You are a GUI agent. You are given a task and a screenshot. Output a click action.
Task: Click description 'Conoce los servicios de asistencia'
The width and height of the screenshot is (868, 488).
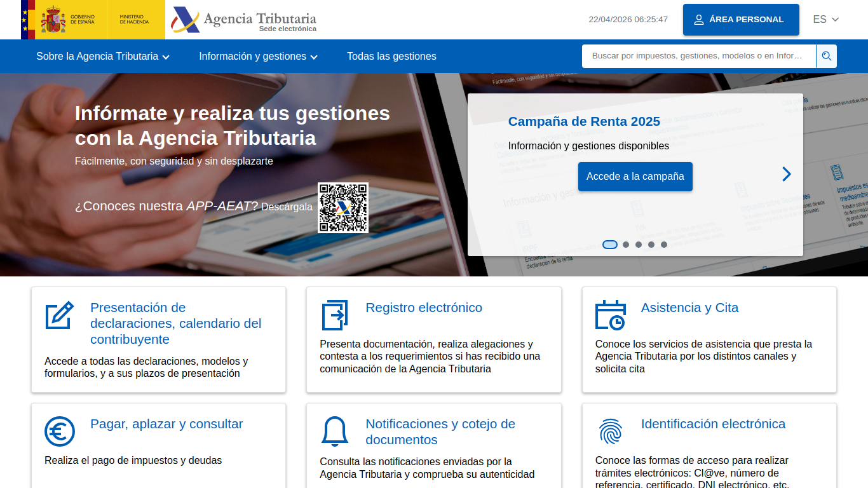click(x=703, y=356)
